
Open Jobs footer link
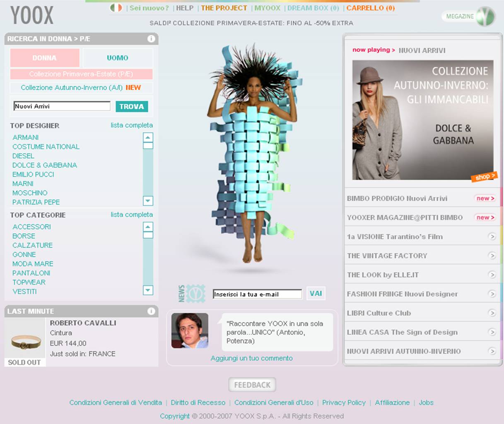pos(426,402)
